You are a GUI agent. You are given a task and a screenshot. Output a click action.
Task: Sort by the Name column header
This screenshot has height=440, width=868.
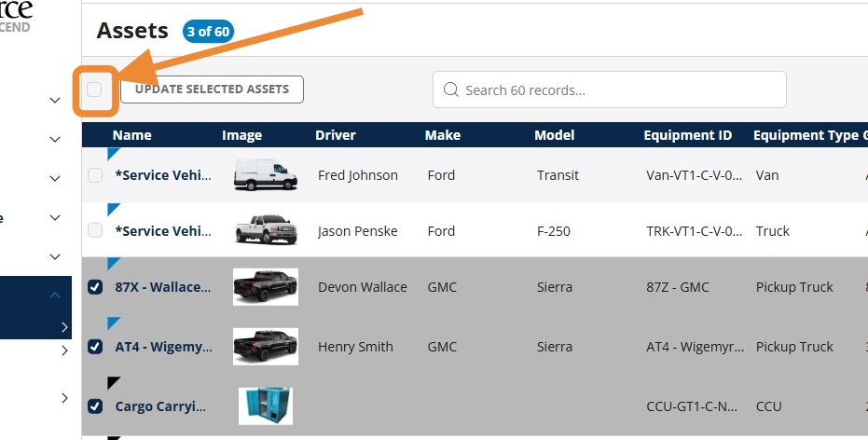131,135
